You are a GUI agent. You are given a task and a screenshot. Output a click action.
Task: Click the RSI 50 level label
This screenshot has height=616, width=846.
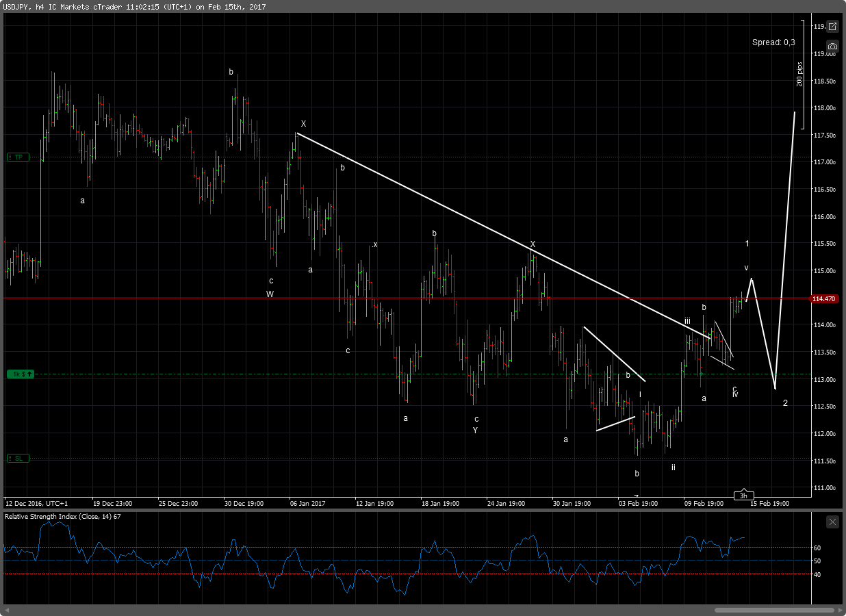pos(817,561)
